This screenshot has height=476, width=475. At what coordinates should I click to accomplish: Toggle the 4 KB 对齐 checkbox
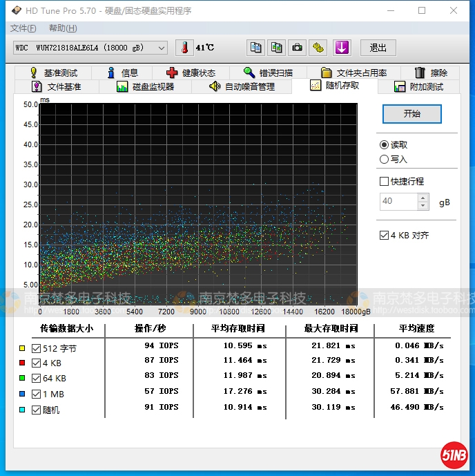point(385,235)
